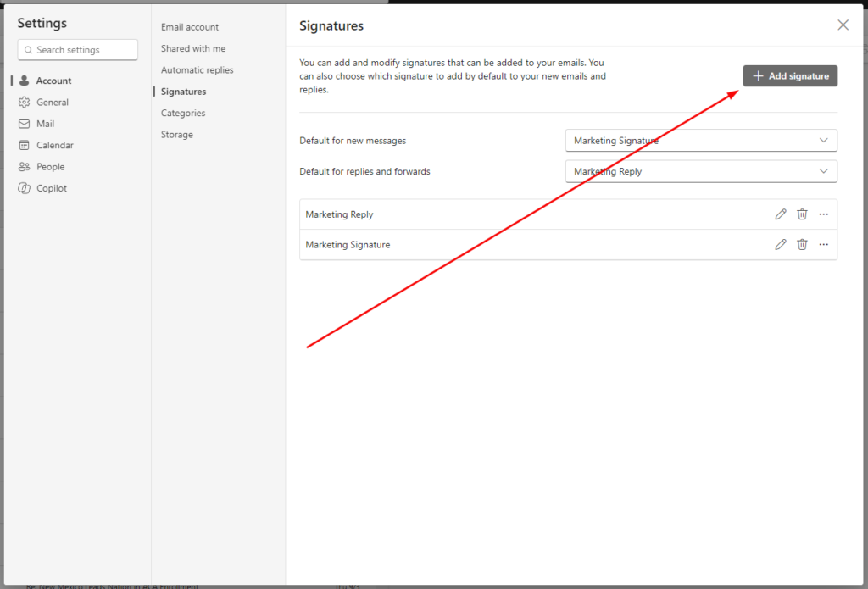Go to Automatic replies section
The width and height of the screenshot is (868, 589).
click(197, 70)
